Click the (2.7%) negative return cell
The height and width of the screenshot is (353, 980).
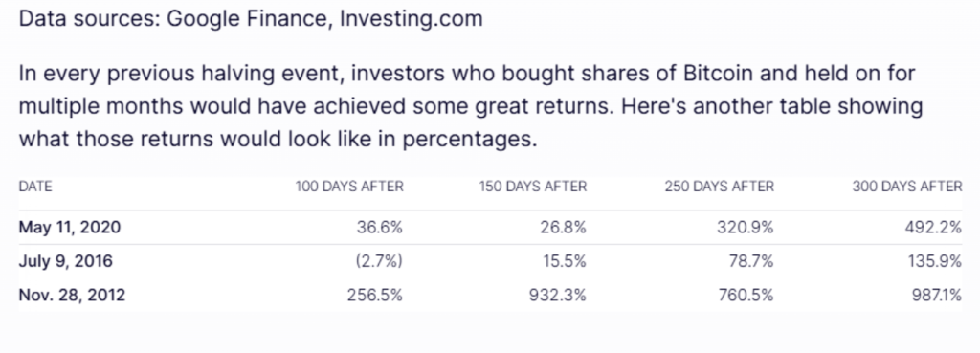pos(379,261)
